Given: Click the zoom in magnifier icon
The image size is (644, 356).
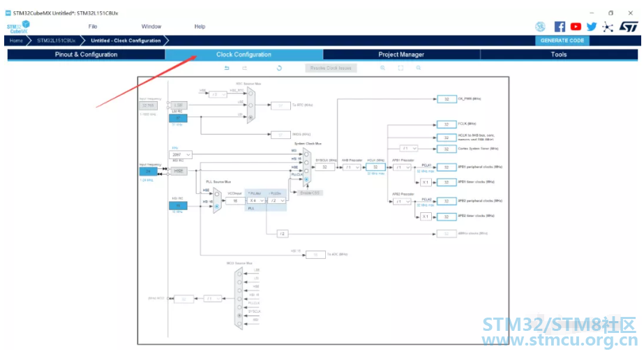Looking at the screenshot, I should [382, 68].
